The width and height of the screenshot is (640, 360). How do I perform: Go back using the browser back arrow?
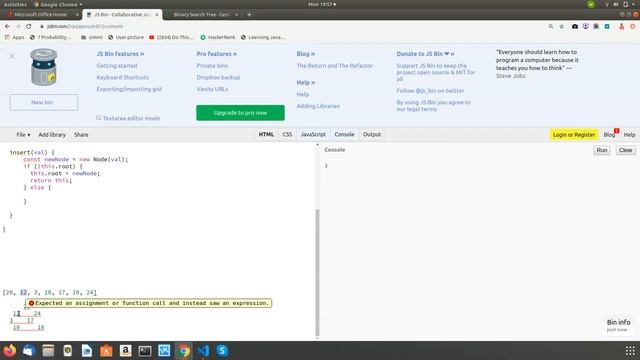7,26
